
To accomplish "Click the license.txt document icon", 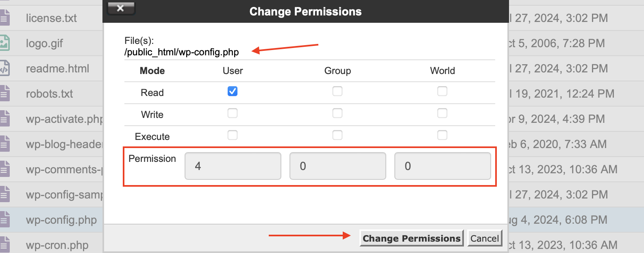I will click(6, 17).
